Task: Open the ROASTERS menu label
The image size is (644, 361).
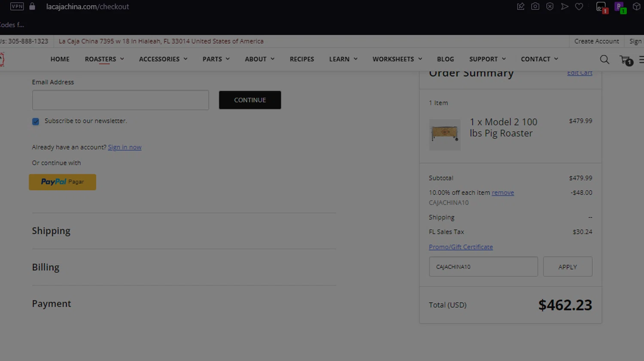Action: [x=100, y=59]
